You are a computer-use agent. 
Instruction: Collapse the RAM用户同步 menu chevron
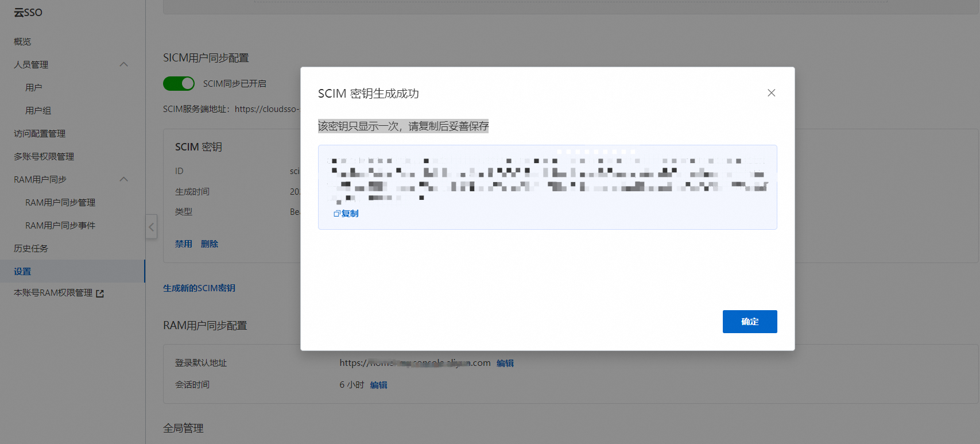(x=123, y=179)
